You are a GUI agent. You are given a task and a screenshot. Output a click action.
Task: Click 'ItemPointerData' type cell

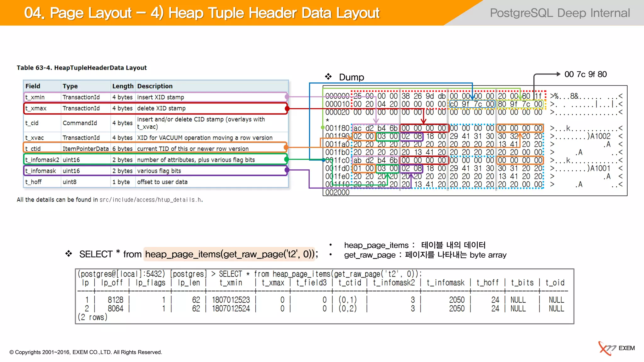click(86, 149)
